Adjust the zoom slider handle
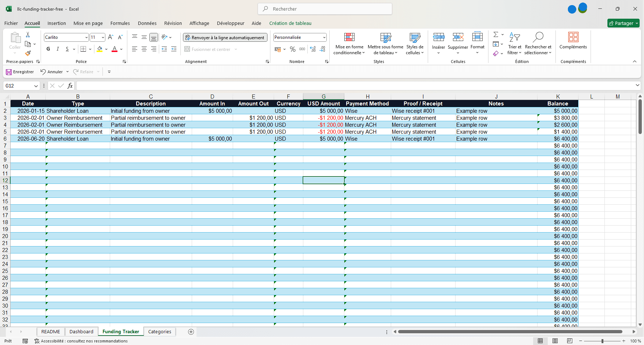Screen dimensions: 644x345 (x=602, y=341)
